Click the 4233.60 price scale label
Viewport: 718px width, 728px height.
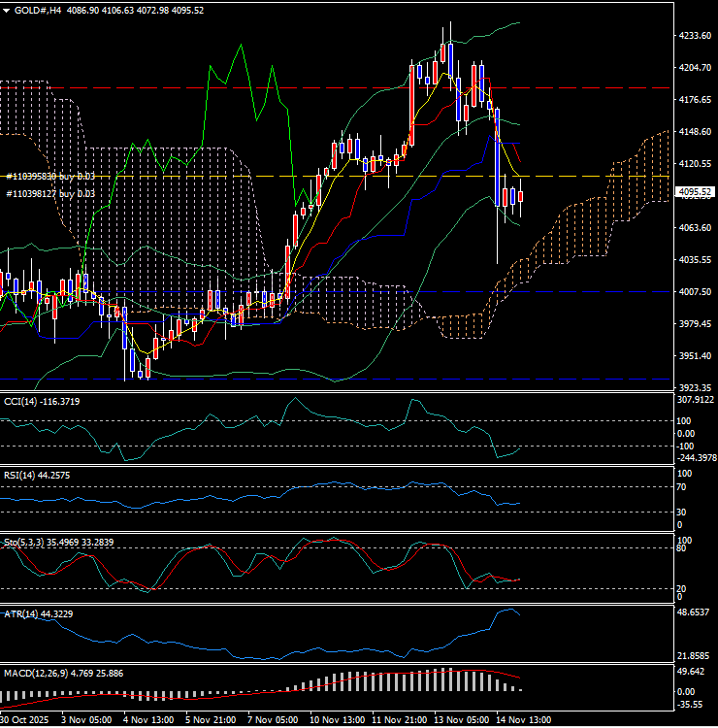point(696,35)
